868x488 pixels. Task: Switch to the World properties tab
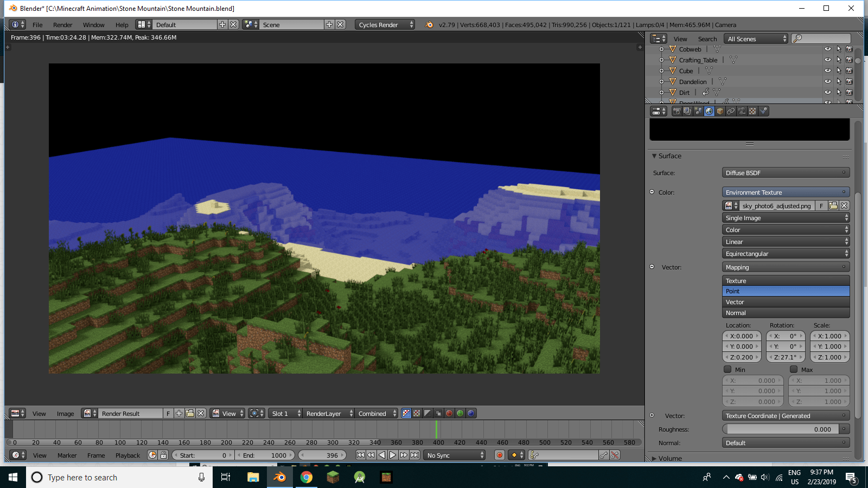pyautogui.click(x=709, y=111)
